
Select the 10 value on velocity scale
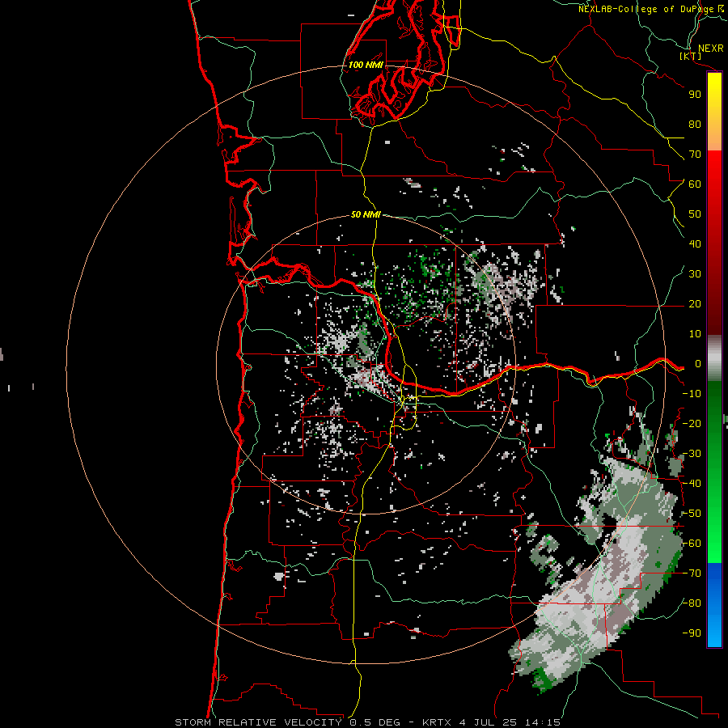[x=695, y=334]
